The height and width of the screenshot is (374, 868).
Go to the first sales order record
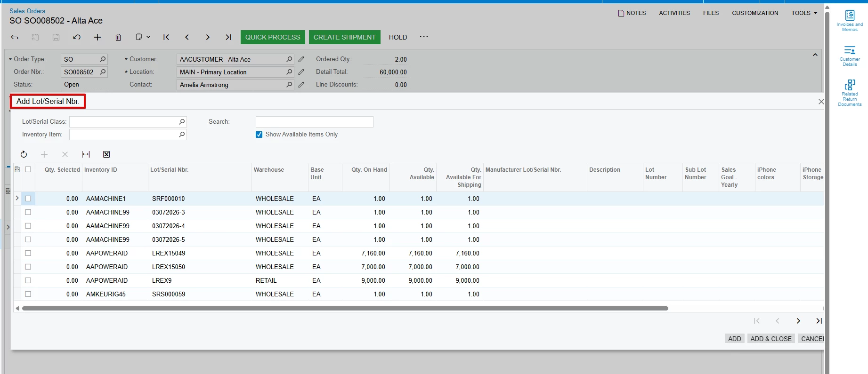click(x=166, y=37)
